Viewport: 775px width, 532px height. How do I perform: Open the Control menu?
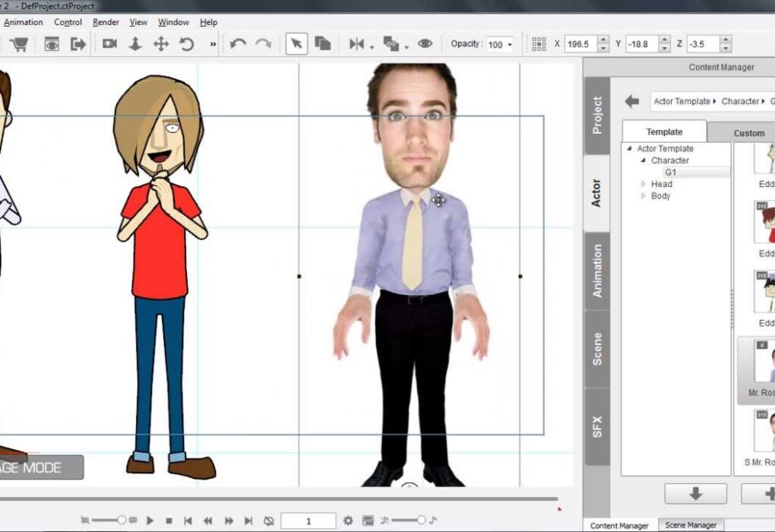(68, 22)
